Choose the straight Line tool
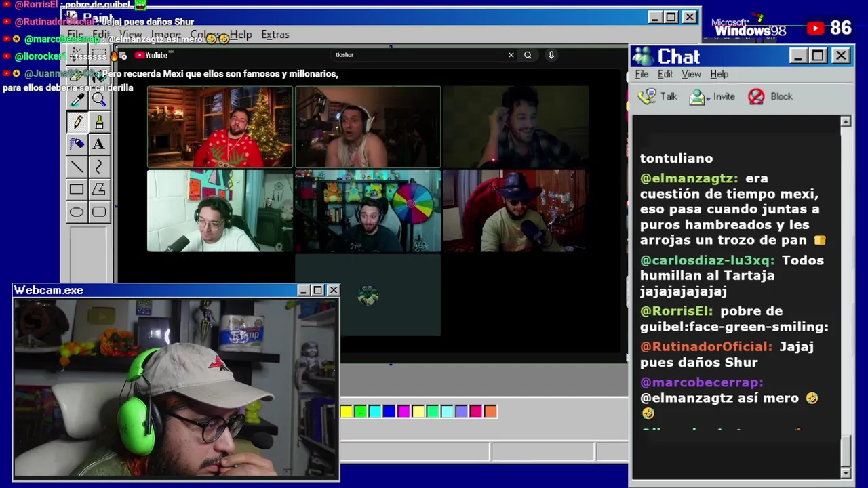 [77, 167]
